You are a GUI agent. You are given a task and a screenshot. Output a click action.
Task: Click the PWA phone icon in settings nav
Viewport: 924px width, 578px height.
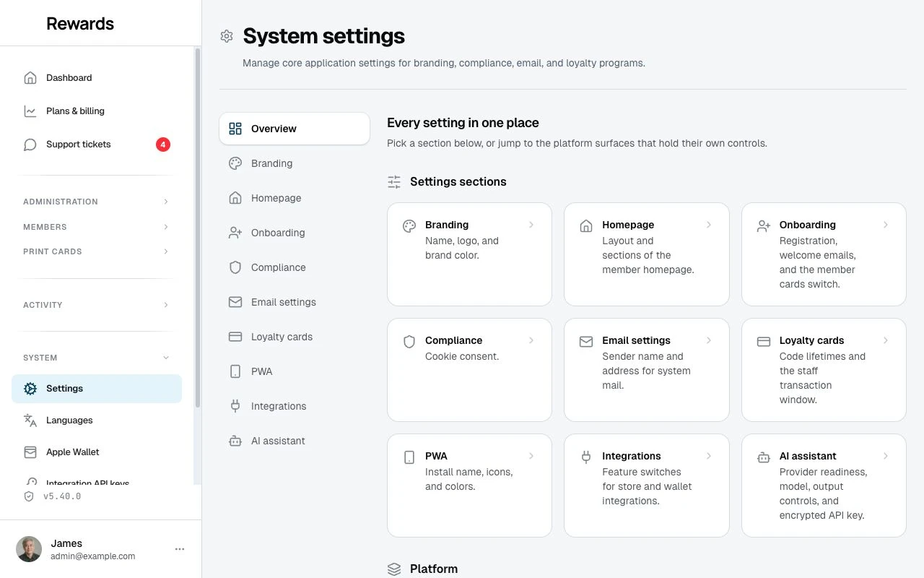pyautogui.click(x=235, y=371)
